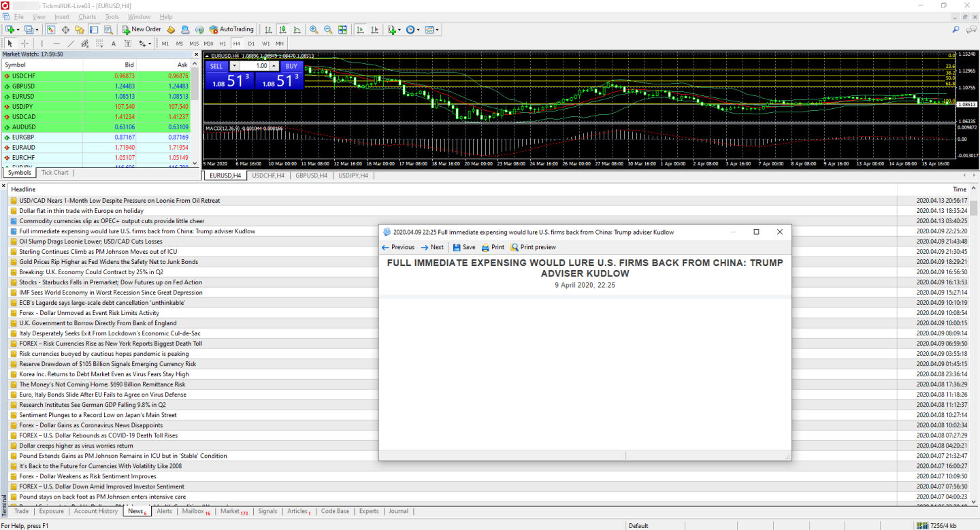Select the M1 timeframe
980x530 pixels.
(x=165, y=44)
